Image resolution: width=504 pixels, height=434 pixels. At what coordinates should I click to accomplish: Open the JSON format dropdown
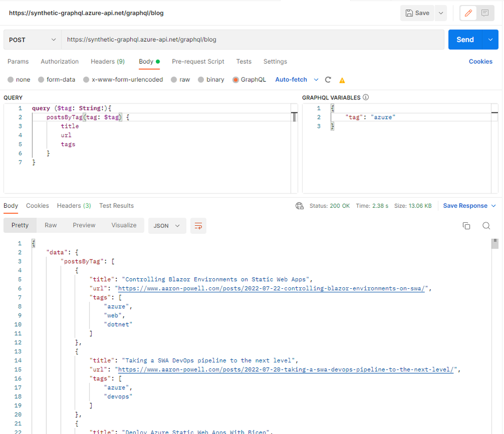(x=167, y=226)
